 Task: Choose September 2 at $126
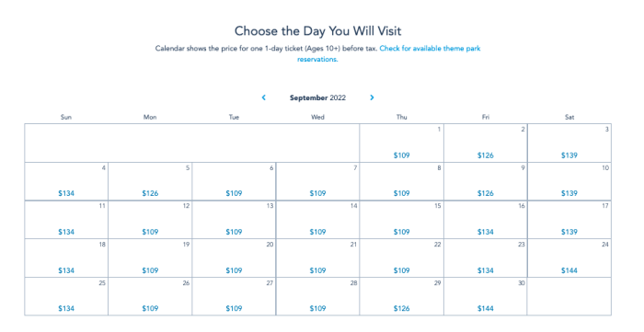pyautogui.click(x=486, y=143)
